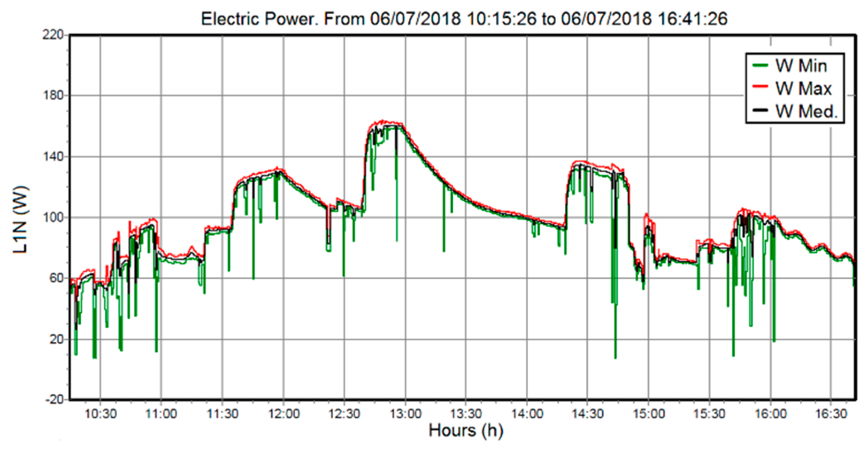Click the Electric Power chart title
Viewport: 868px width, 450px height.
[x=464, y=19]
